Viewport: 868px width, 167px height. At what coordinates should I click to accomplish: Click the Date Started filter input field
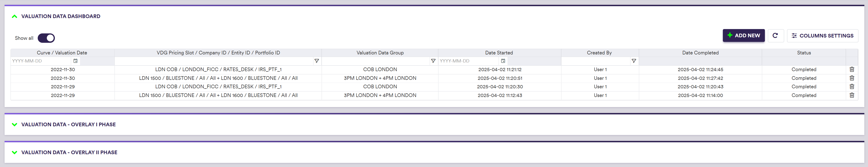[x=468, y=61]
